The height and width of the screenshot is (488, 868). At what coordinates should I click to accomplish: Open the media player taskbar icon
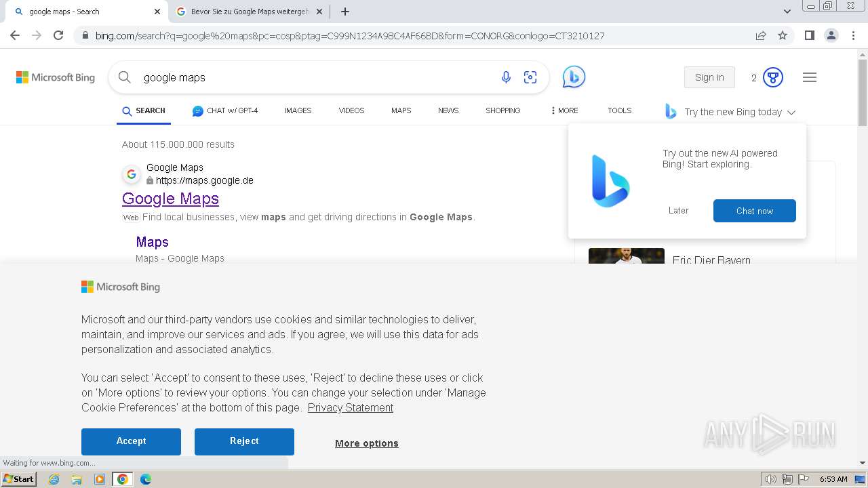(x=100, y=479)
